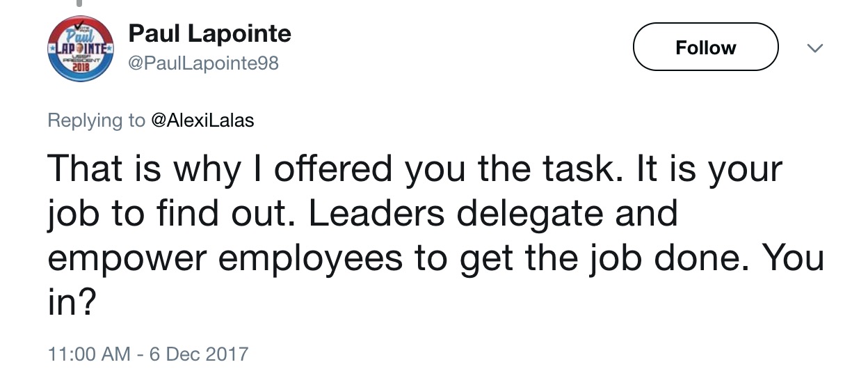Click the 6 Dec 2017 date
The image size is (868, 376).
(x=198, y=354)
